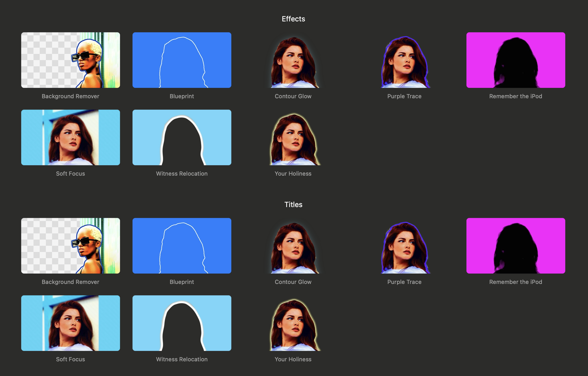Select Soft Focus thumbnail in Effects section
The width and height of the screenshot is (588, 376).
pos(71,137)
